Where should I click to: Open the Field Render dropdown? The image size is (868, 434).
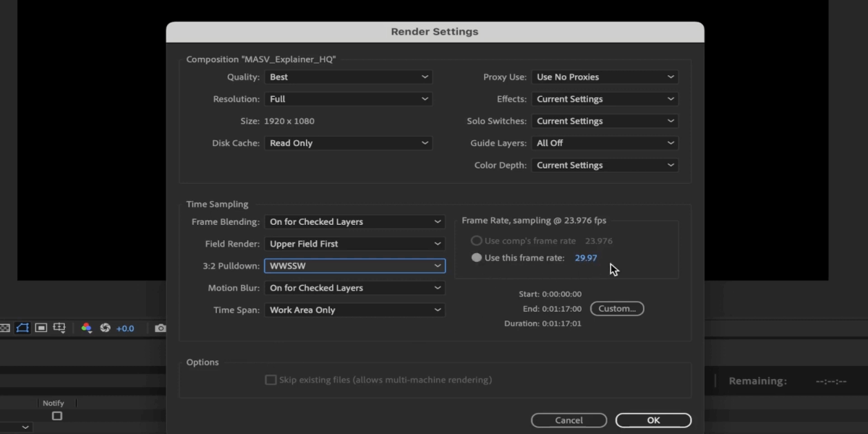[354, 244]
